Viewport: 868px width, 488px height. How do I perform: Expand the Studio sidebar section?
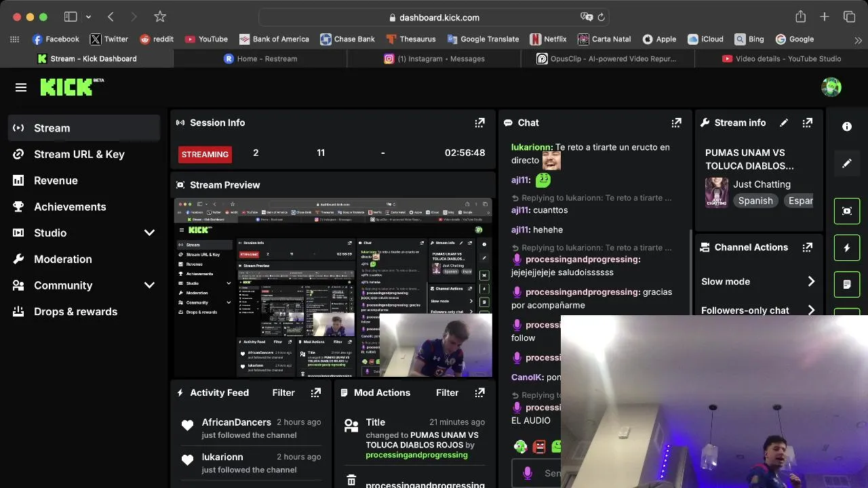pyautogui.click(x=149, y=232)
